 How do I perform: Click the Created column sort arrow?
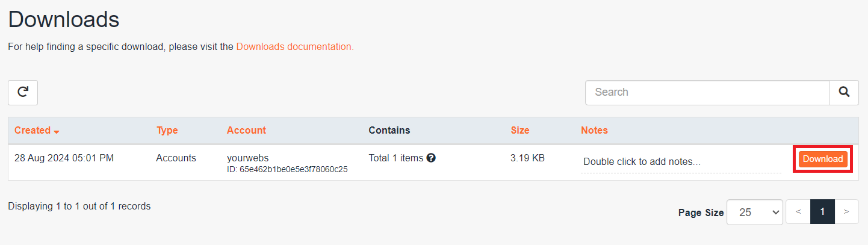click(57, 131)
